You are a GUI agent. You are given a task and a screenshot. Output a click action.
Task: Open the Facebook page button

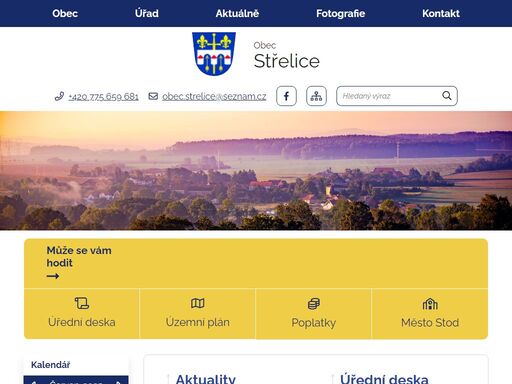[x=286, y=96]
